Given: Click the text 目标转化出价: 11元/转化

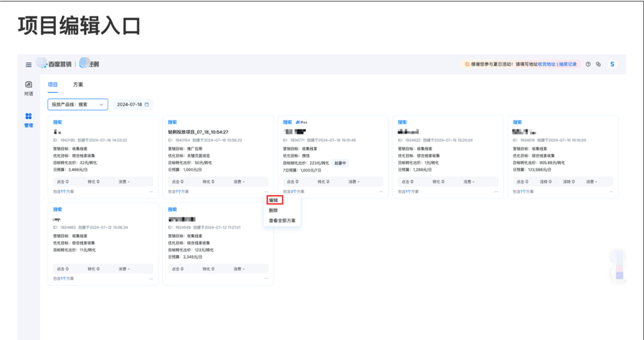Looking at the screenshot, I should point(75,250).
